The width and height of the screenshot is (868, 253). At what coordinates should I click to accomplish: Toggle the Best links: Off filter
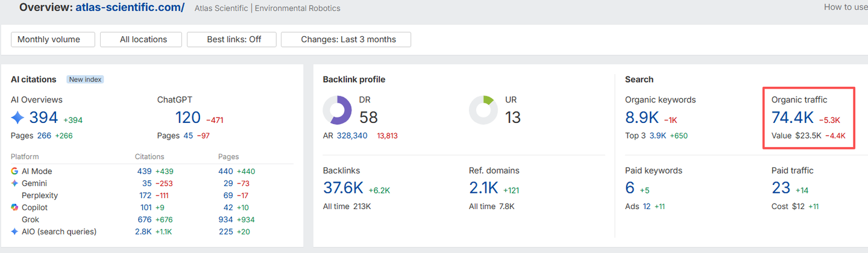[x=232, y=39]
